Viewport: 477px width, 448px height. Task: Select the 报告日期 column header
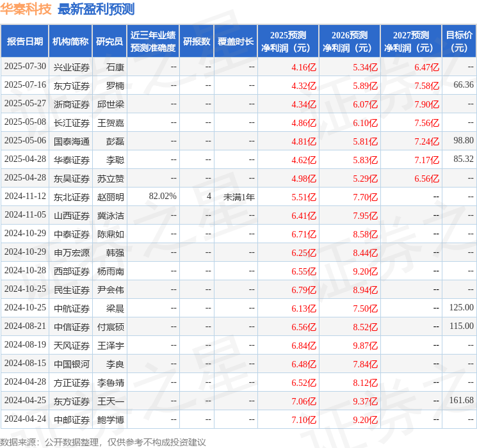pyautogui.click(x=24, y=42)
